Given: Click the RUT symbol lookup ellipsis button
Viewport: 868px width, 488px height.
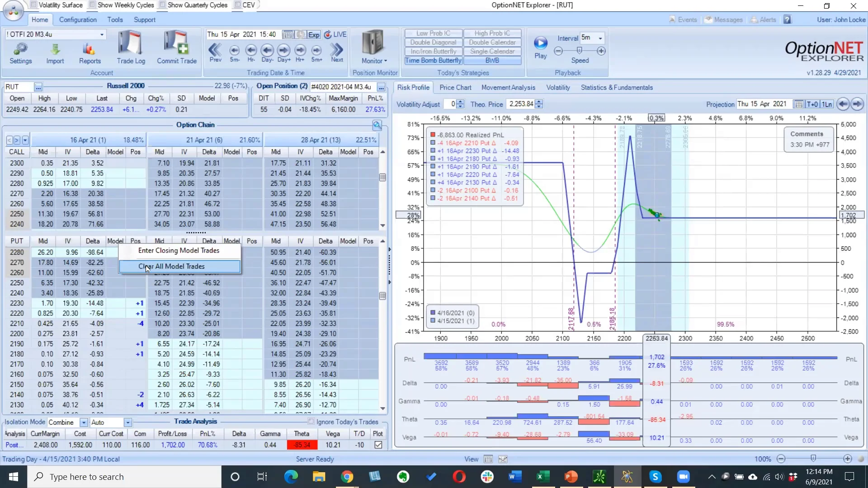Looking at the screenshot, I should [x=38, y=87].
